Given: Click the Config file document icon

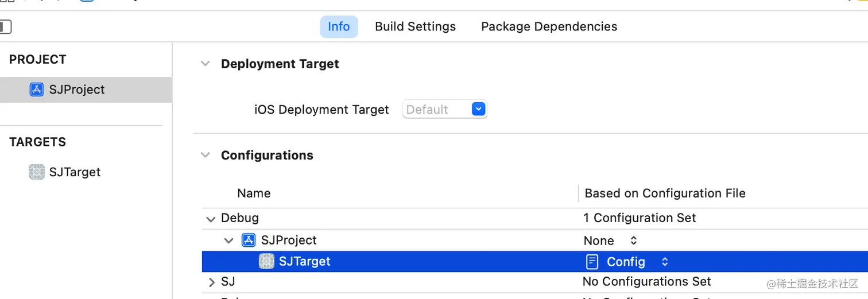Looking at the screenshot, I should 592,262.
